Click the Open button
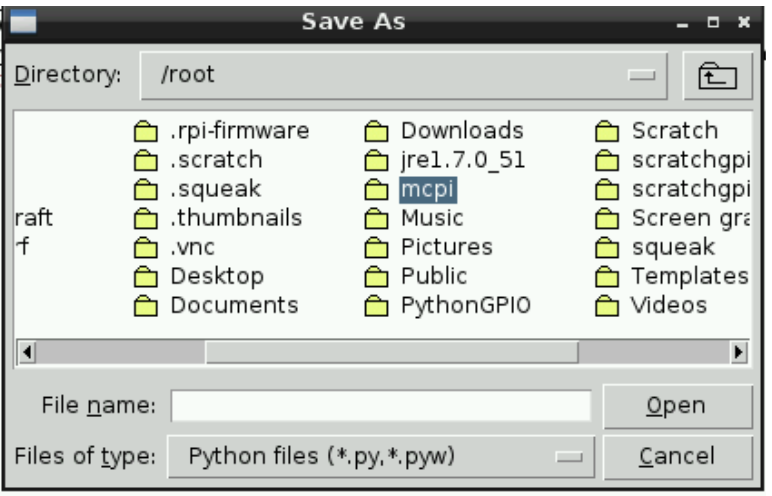Viewport: 772px width, 496px height. (x=677, y=406)
